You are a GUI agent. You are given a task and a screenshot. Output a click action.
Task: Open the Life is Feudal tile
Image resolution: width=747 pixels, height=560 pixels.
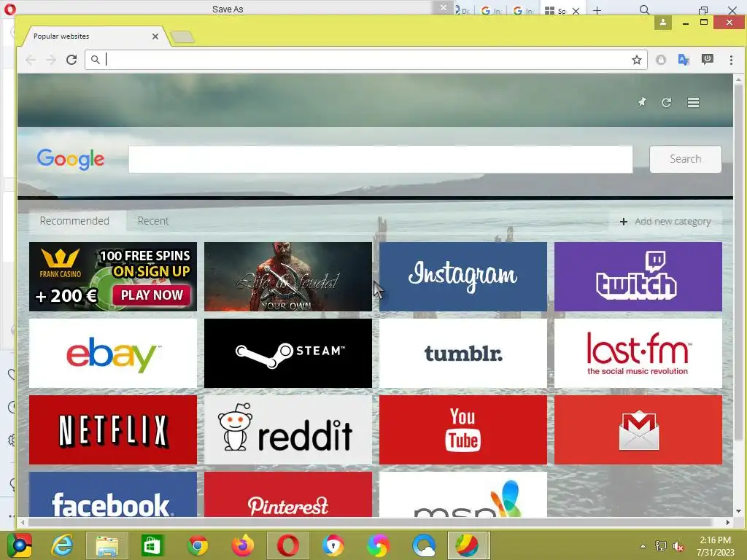tap(287, 276)
